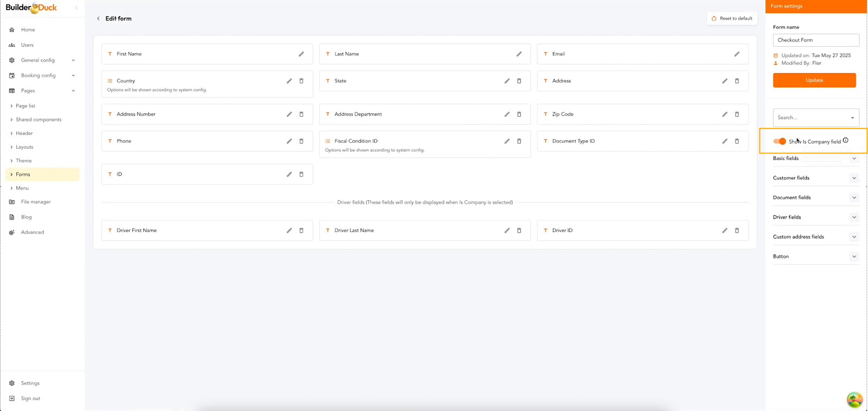Edit the Zip Code field
868x411 pixels.
point(724,114)
